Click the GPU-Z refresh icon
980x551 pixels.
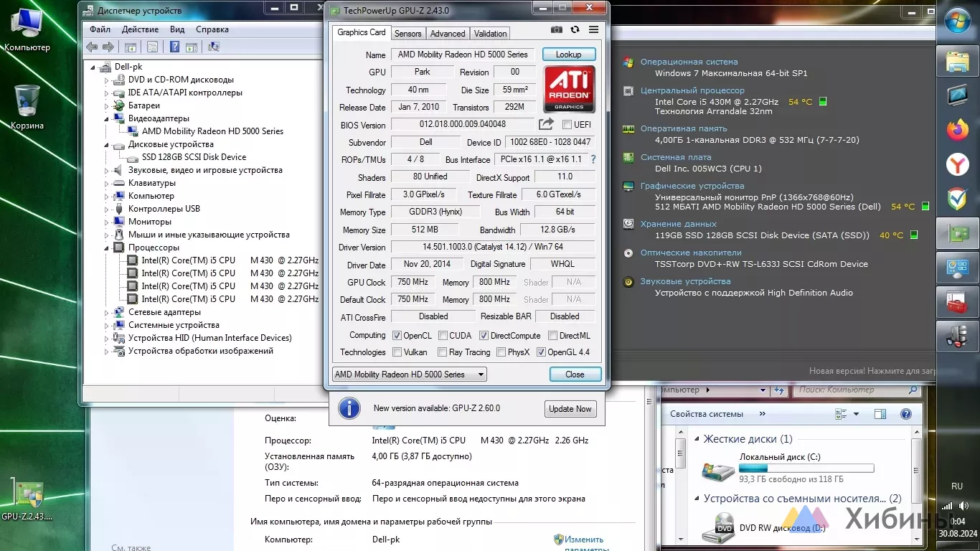(x=575, y=29)
